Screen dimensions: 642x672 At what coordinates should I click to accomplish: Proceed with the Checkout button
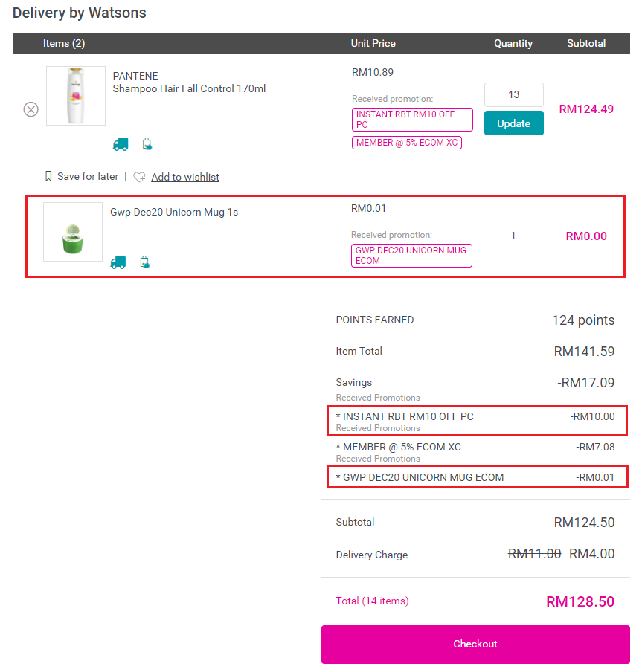click(x=475, y=644)
